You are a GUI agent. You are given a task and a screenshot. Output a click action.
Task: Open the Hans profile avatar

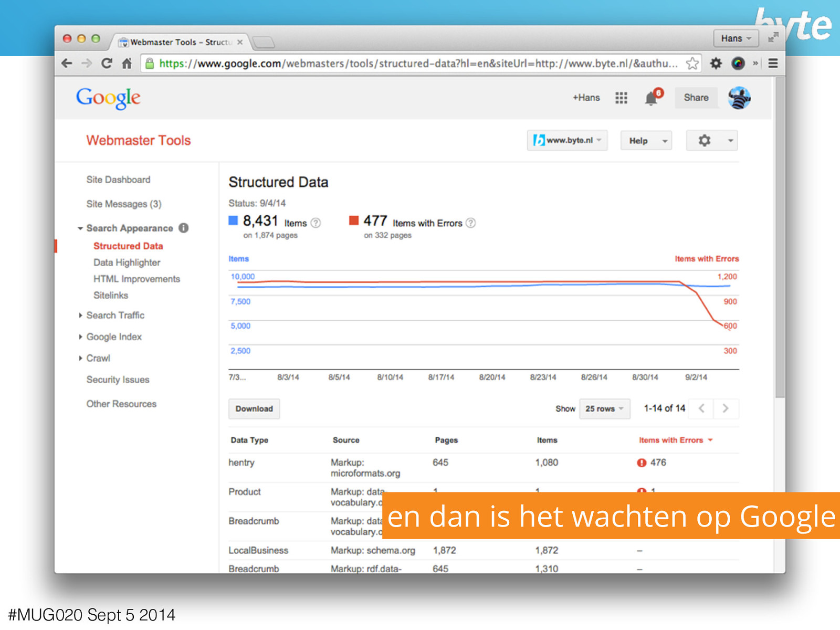point(739,98)
